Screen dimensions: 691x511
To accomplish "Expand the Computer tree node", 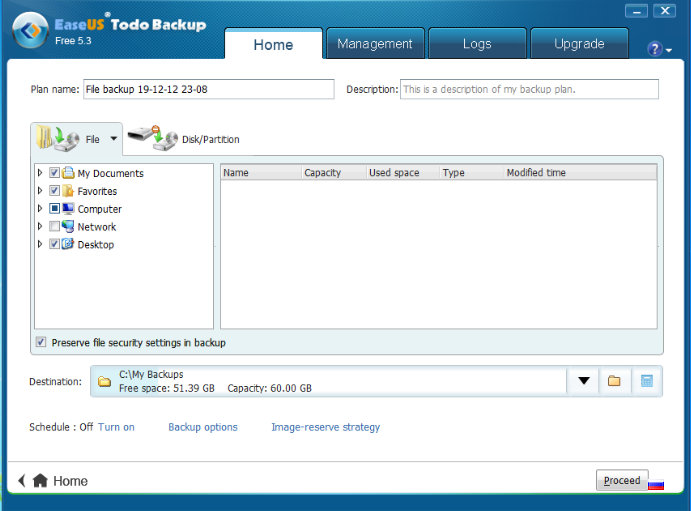I will click(x=40, y=208).
